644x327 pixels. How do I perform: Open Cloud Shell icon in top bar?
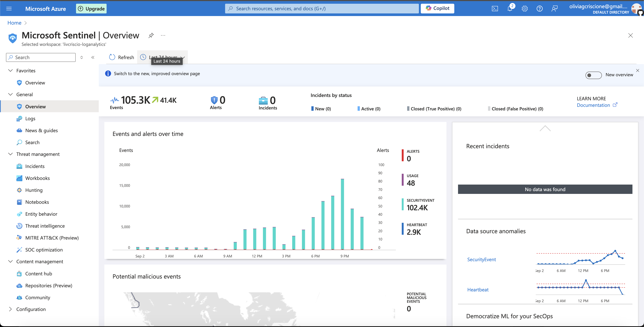click(495, 9)
